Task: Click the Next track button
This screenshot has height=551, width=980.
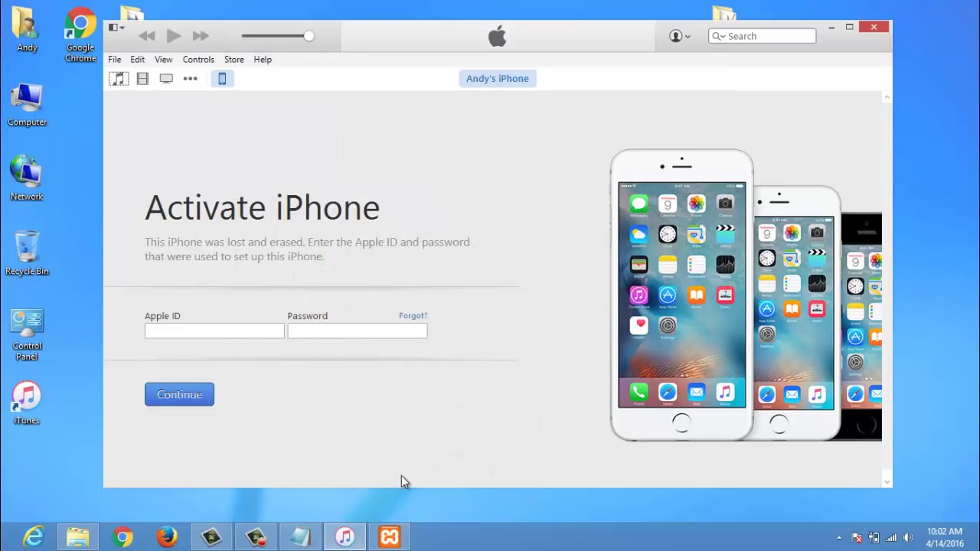Action: click(201, 36)
